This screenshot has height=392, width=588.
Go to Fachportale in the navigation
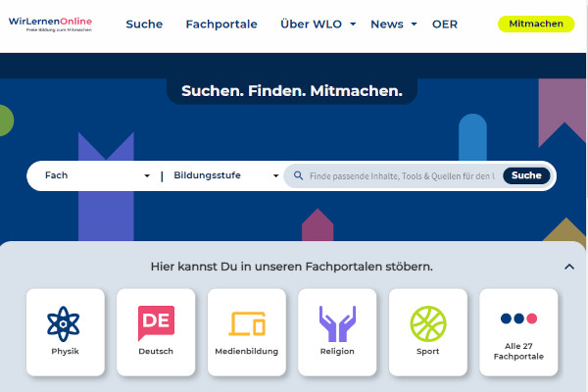pos(221,24)
